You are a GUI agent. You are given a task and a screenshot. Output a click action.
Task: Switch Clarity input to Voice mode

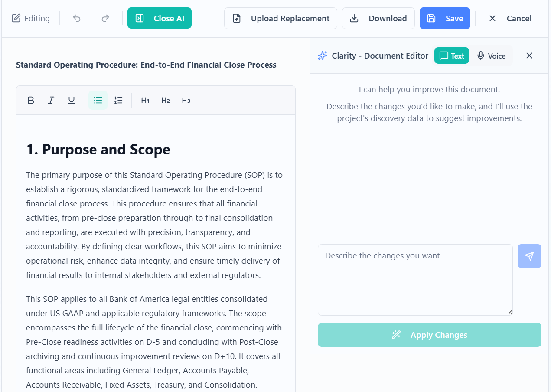492,56
